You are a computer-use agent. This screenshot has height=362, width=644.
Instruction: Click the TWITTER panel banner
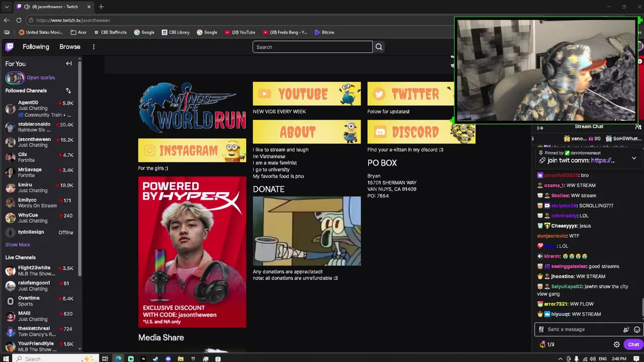click(411, 94)
